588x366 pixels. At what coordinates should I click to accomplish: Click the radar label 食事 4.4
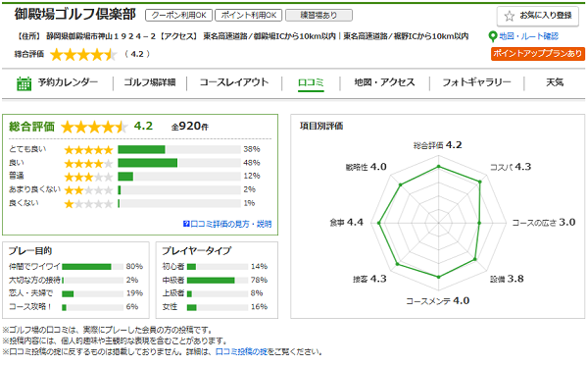pyautogui.click(x=347, y=222)
